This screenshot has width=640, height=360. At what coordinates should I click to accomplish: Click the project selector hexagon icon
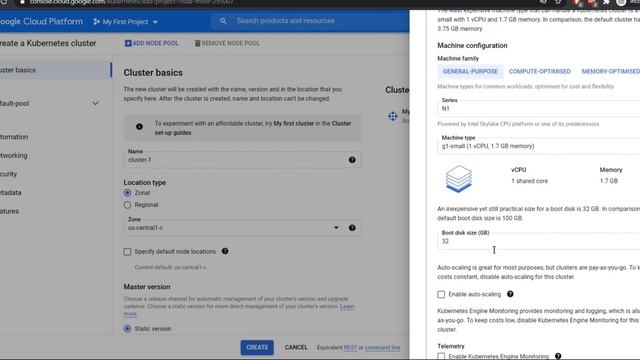[96, 22]
